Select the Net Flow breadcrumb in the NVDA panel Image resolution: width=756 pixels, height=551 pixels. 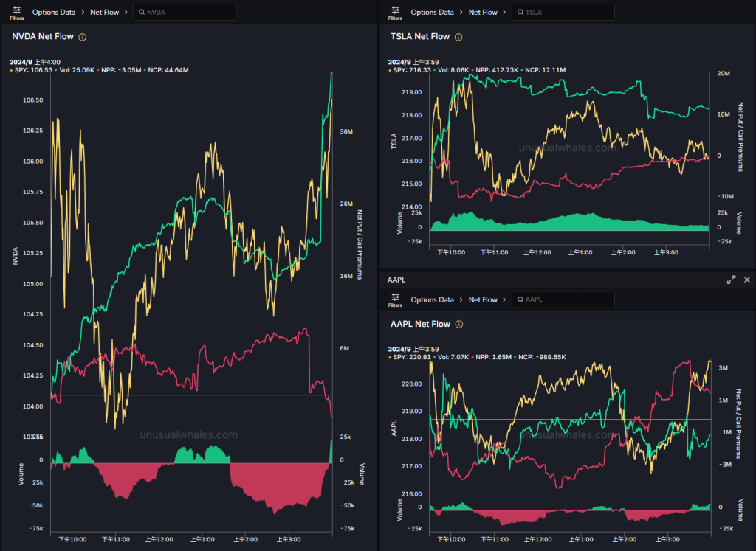105,12
